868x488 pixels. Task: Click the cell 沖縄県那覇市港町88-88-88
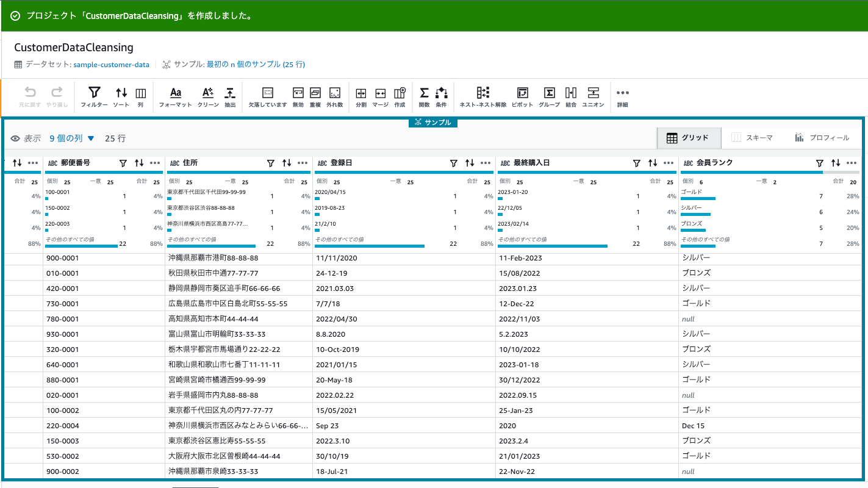point(239,258)
